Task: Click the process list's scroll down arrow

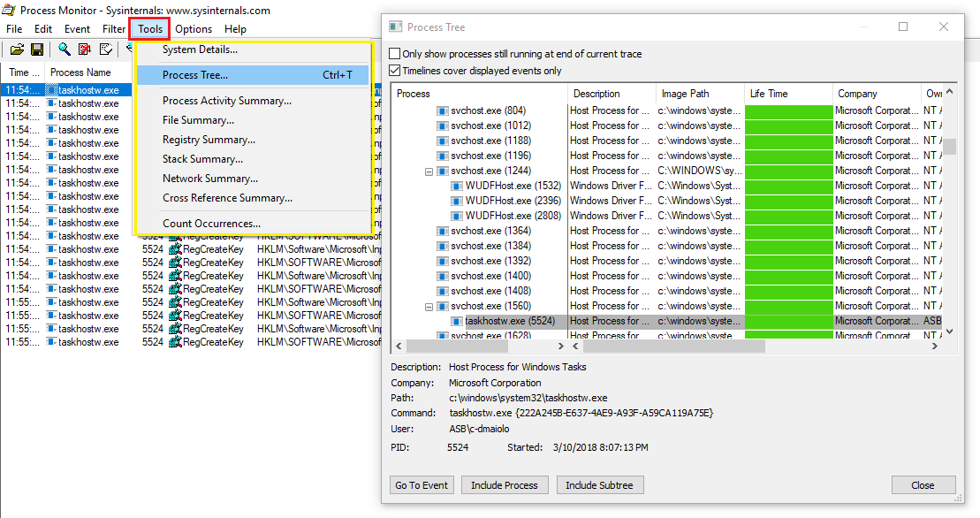Action: pos(949,331)
